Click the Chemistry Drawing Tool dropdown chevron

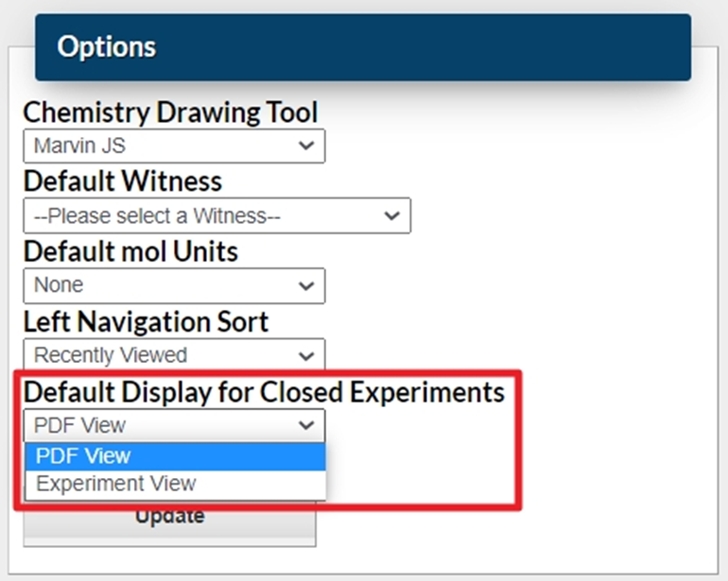(x=305, y=146)
